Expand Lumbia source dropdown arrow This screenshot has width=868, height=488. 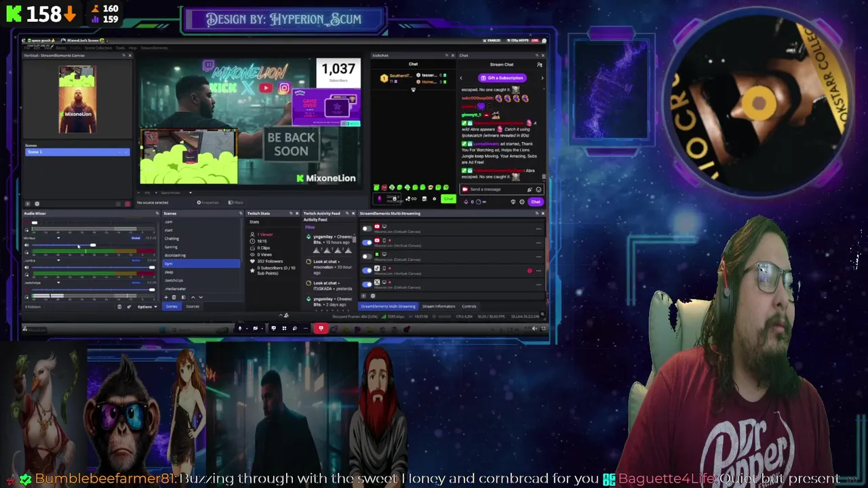pos(58,260)
